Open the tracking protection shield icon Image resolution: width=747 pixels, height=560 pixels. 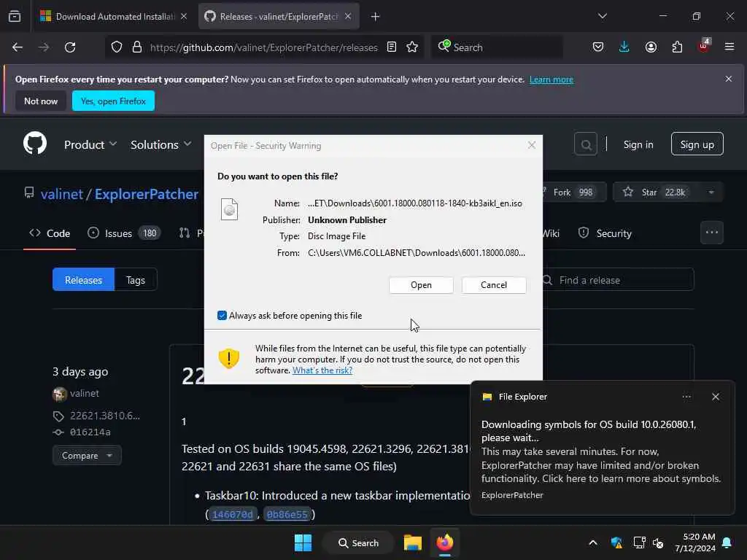pos(117,47)
